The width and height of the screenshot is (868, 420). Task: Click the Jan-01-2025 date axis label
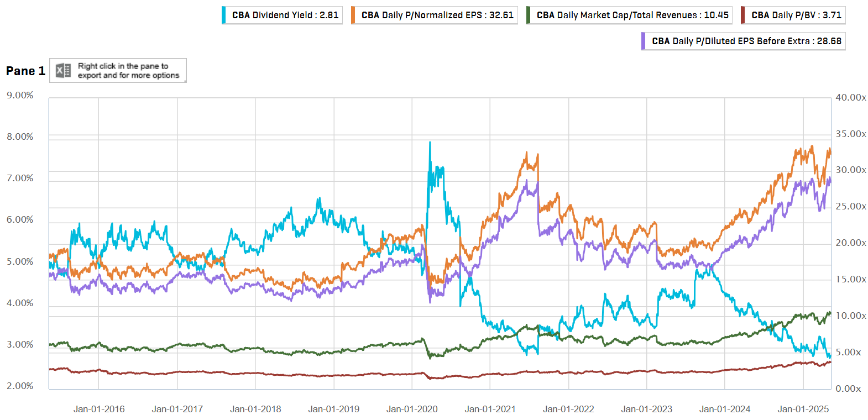(803, 409)
